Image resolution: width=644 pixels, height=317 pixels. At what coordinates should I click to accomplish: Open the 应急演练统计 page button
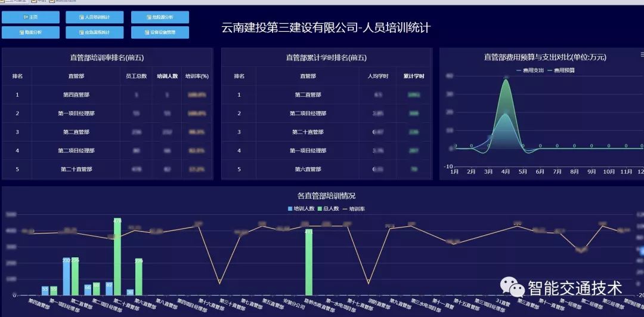point(94,32)
